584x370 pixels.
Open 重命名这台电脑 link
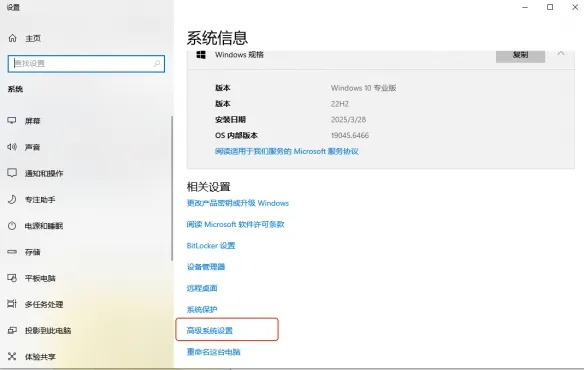(213, 352)
